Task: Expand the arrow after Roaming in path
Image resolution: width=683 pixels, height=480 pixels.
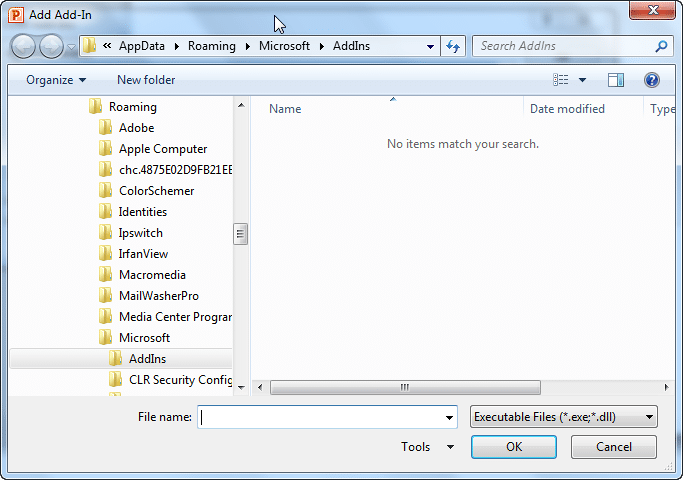Action: [248, 46]
